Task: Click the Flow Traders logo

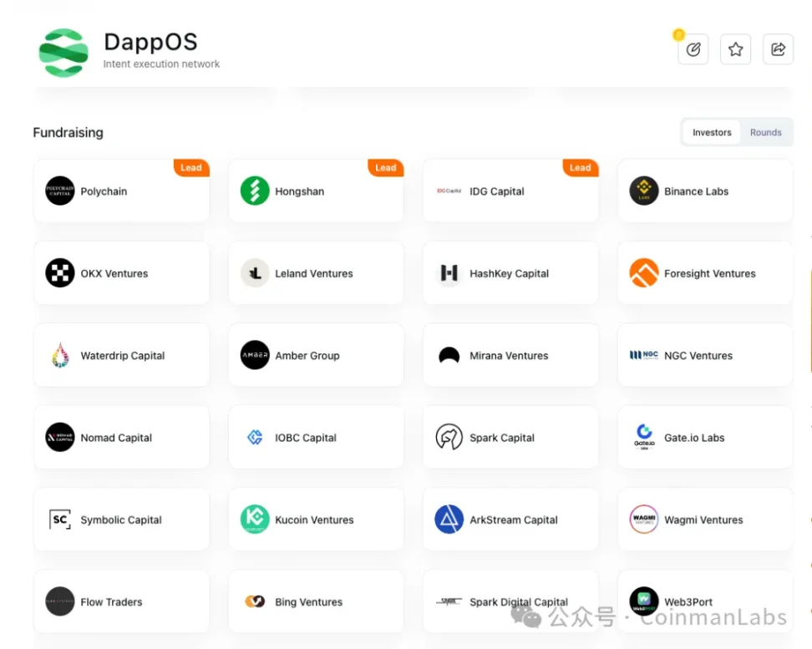Action: pos(60,601)
